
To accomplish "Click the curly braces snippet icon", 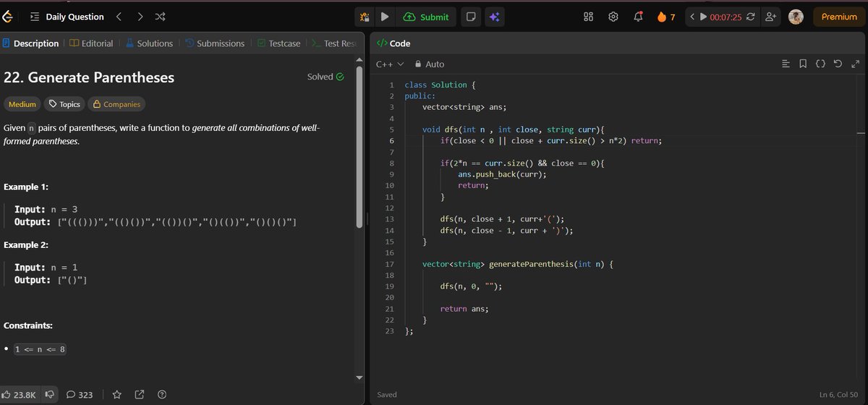I will coord(820,64).
